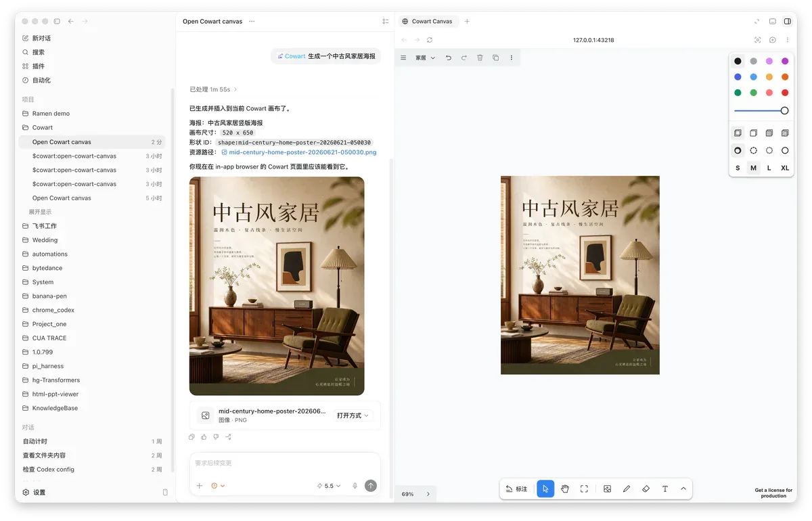Select the solid fill style
This screenshot has width=812, height=521.
pos(769,133)
